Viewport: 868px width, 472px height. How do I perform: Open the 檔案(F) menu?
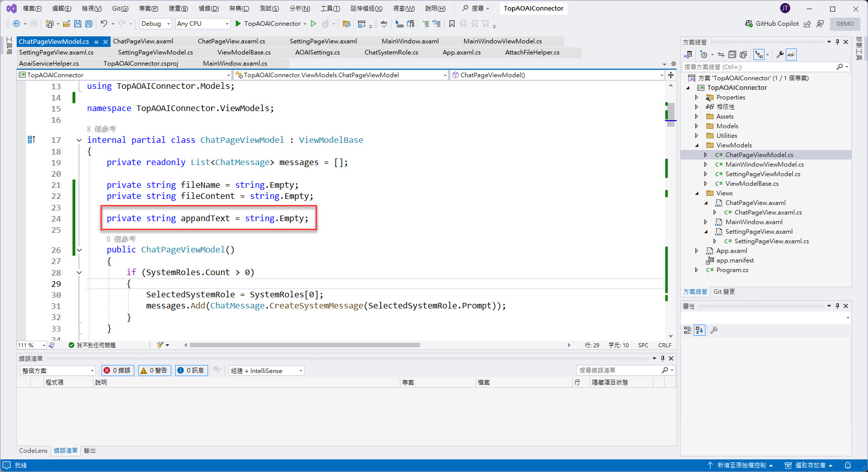[x=32, y=9]
